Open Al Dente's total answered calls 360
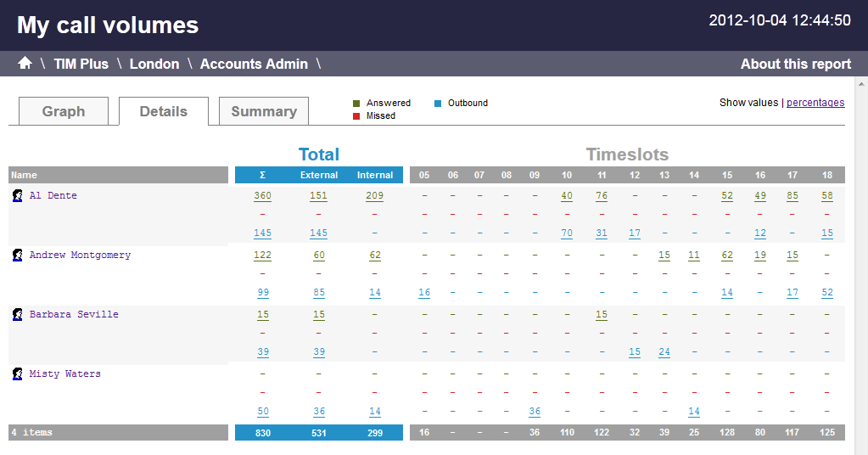Image resolution: width=868 pixels, height=455 pixels. click(x=262, y=196)
